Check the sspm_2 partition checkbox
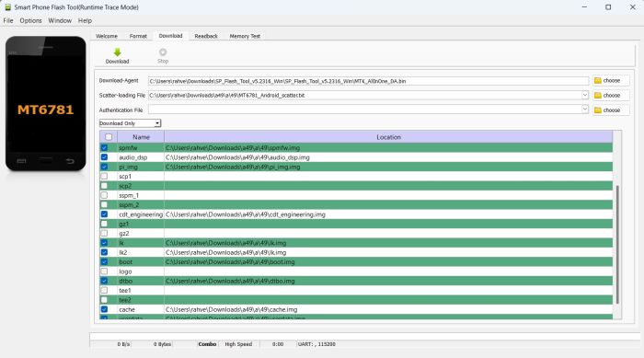Image resolution: width=644 pixels, height=358 pixels. [x=104, y=204]
